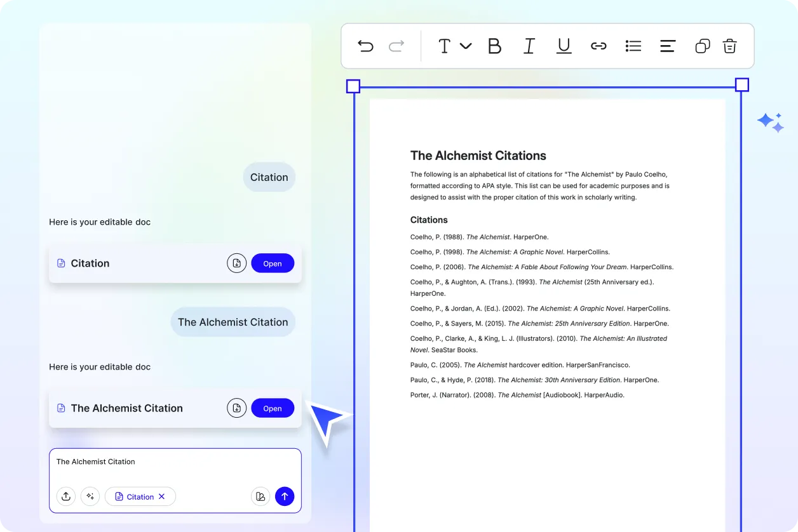Select the text style T icon
Screen dimensions: 798x532
pyautogui.click(x=444, y=46)
